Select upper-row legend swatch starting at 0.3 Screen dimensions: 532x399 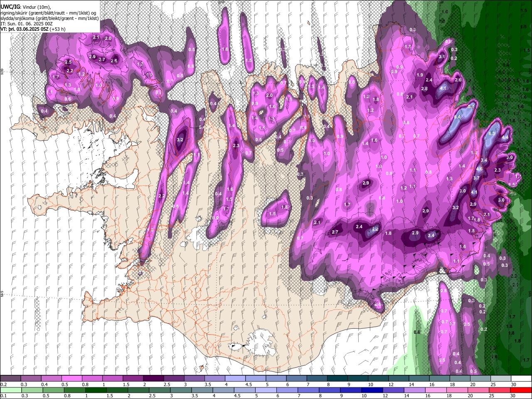pyautogui.click(x=31, y=379)
